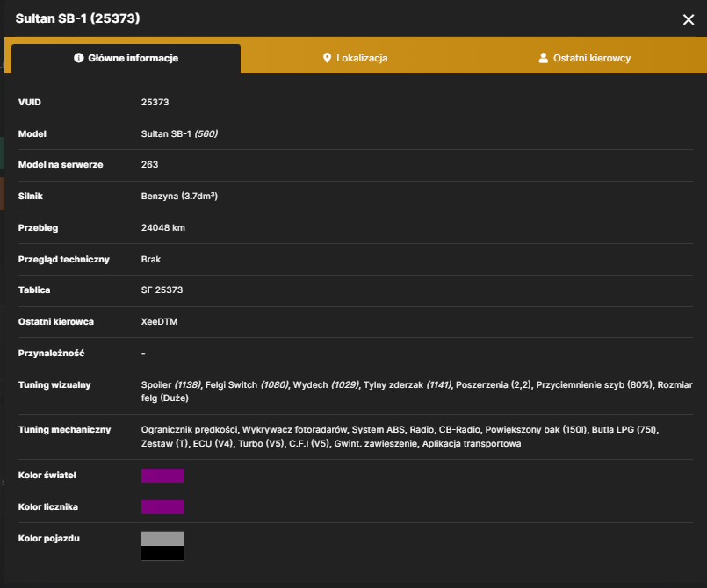Click the C.F.I (V5) entry

(309, 444)
